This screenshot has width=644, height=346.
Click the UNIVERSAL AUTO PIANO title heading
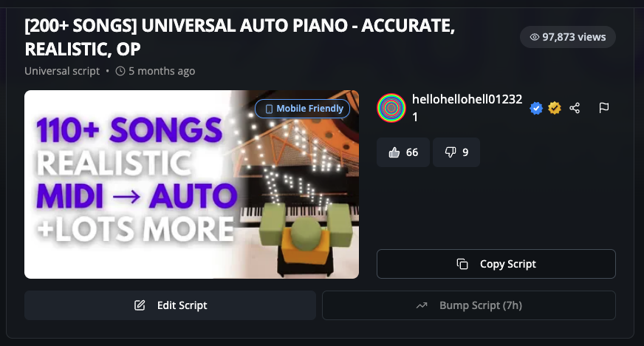pos(239,38)
